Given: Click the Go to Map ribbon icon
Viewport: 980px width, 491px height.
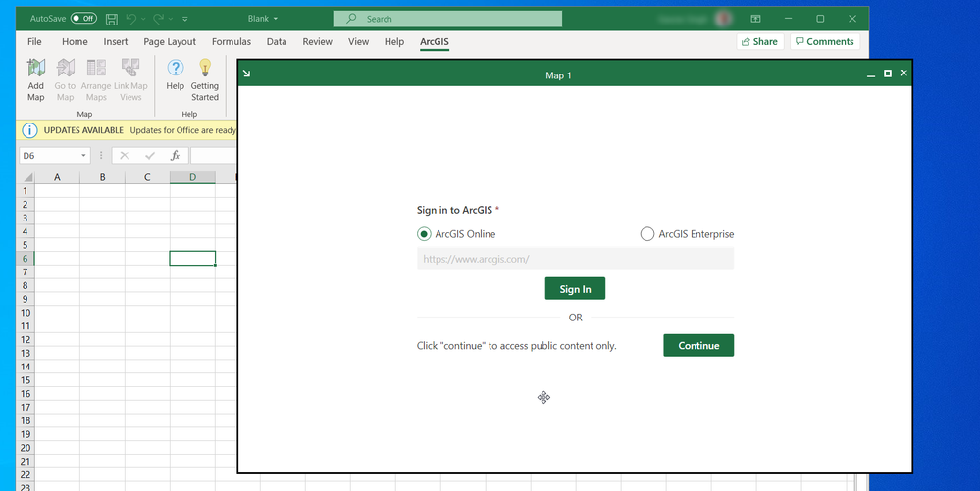Looking at the screenshot, I should (65, 68).
